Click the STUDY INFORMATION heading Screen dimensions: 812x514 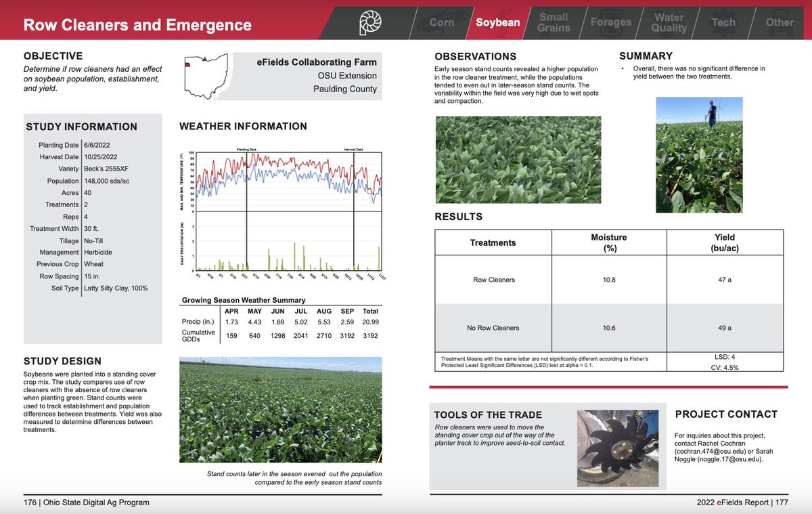click(x=81, y=127)
